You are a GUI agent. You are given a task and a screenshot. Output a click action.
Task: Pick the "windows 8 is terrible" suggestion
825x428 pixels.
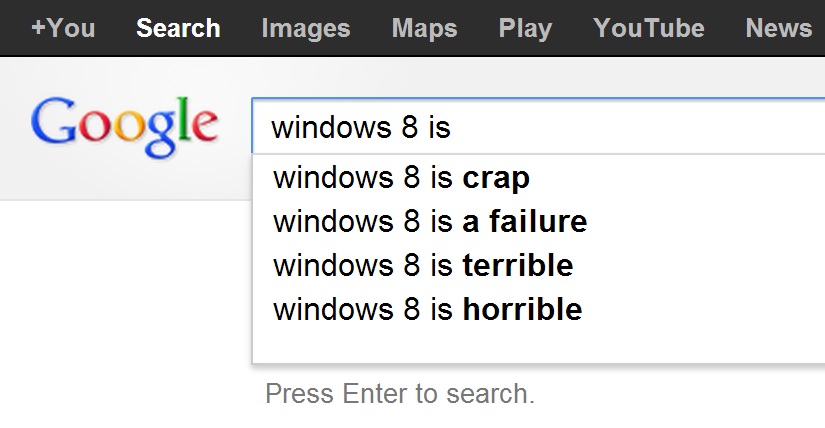point(423,266)
